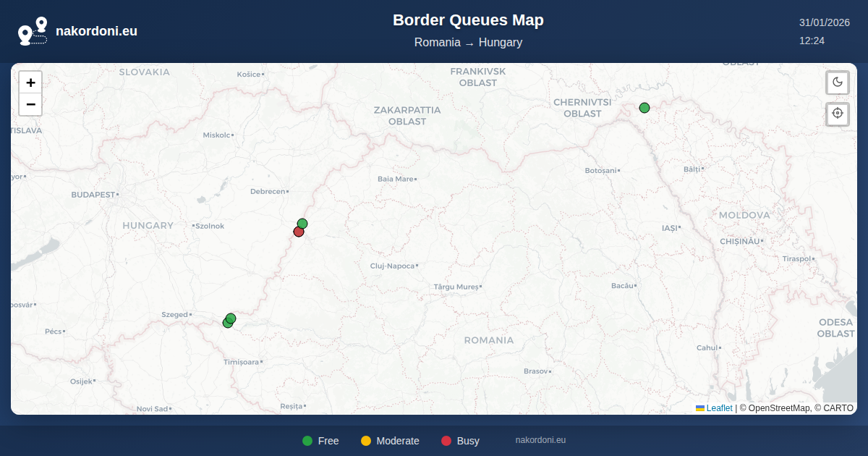
Task: Click the green Free legend dot
Action: [x=307, y=441]
